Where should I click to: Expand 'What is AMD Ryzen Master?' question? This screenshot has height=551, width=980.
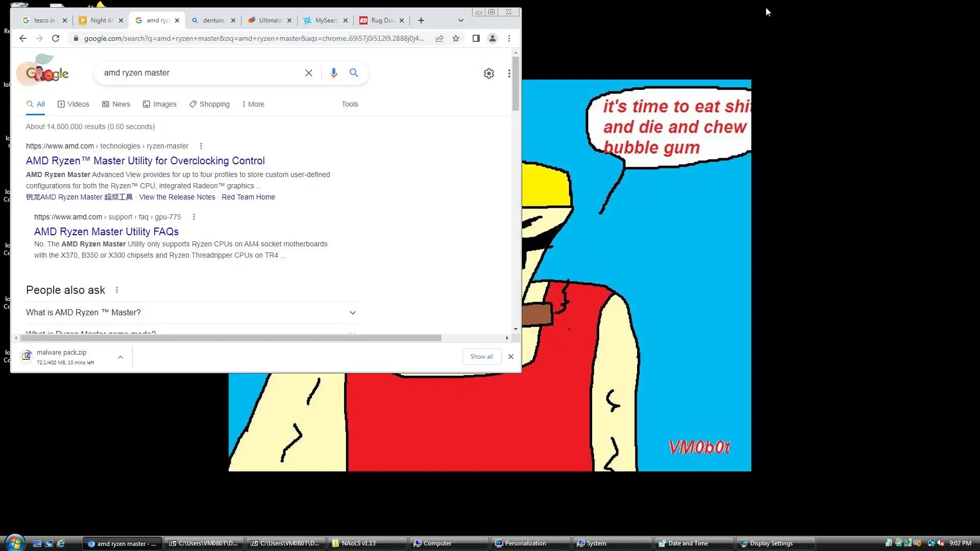click(352, 313)
